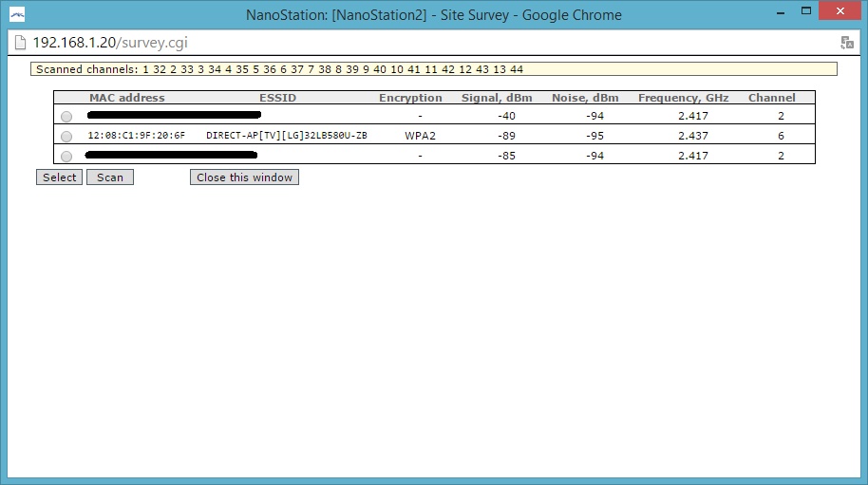Click the Noise, dBm column header
This screenshot has width=868, height=485.
pyautogui.click(x=585, y=98)
